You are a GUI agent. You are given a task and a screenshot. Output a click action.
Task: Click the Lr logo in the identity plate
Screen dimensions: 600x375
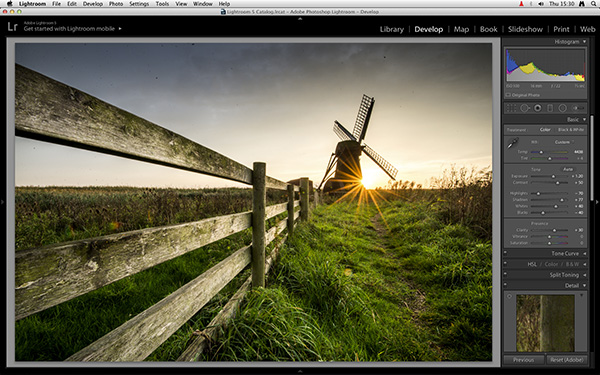[x=12, y=26]
